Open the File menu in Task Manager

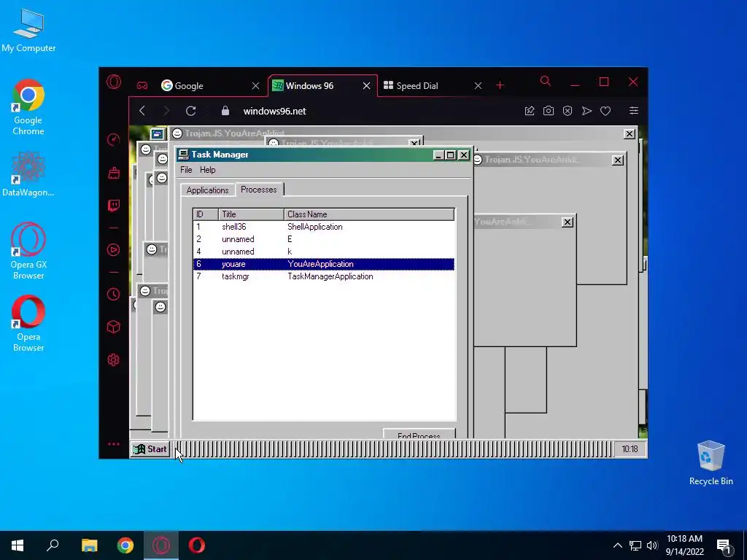pos(186,170)
